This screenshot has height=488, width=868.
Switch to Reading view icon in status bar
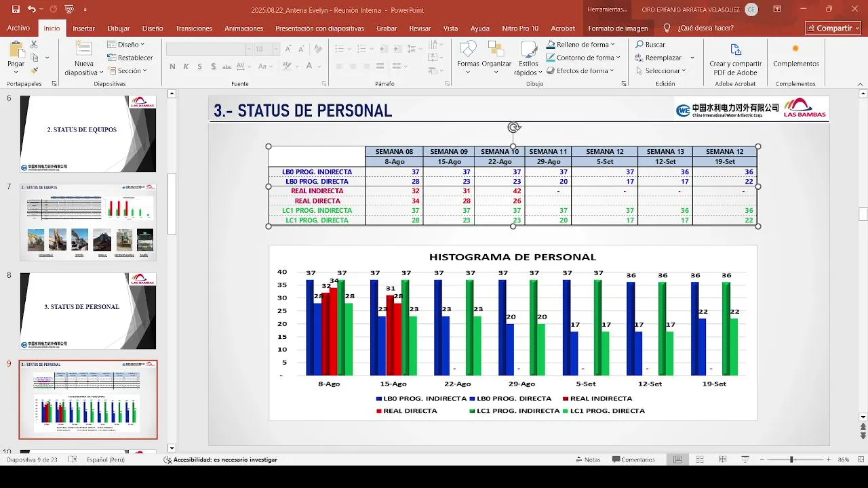(722, 460)
